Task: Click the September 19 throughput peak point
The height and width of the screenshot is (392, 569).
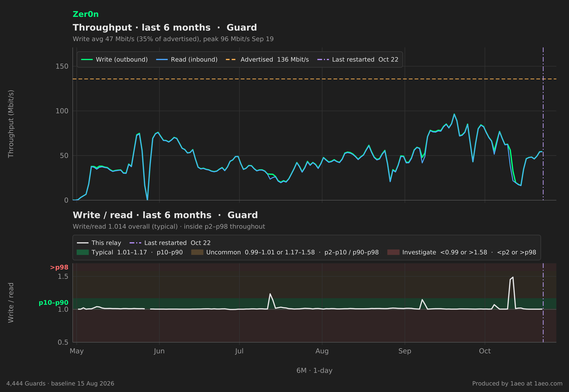Action: click(454, 114)
